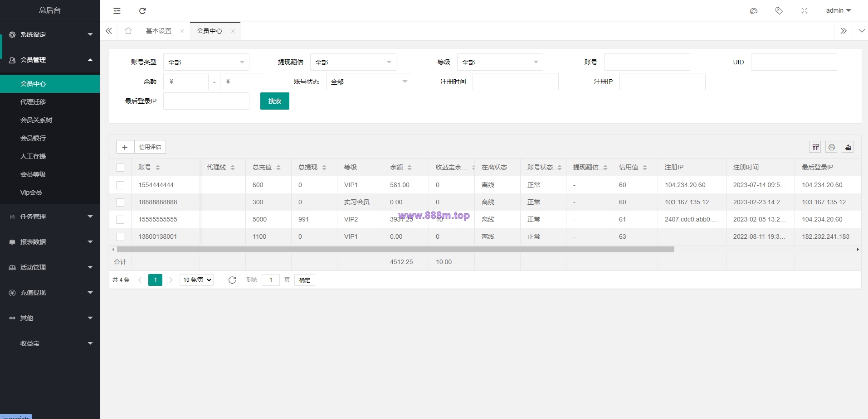Focus the page number jump input
The width and height of the screenshot is (868, 419).
click(x=271, y=280)
